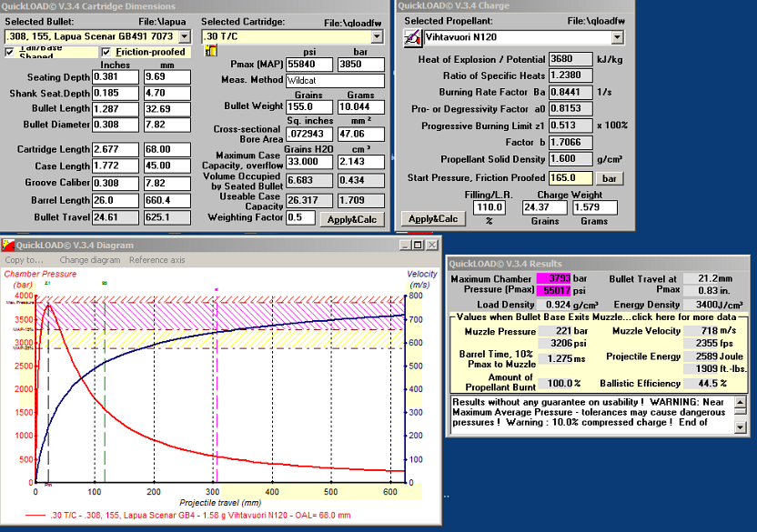
Task: Click the Propellant Solid Density field
Action: 570,159
